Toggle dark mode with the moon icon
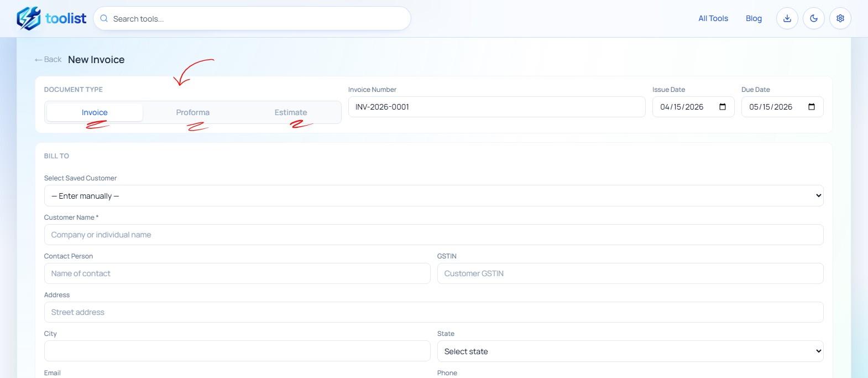The image size is (868, 378). click(814, 18)
